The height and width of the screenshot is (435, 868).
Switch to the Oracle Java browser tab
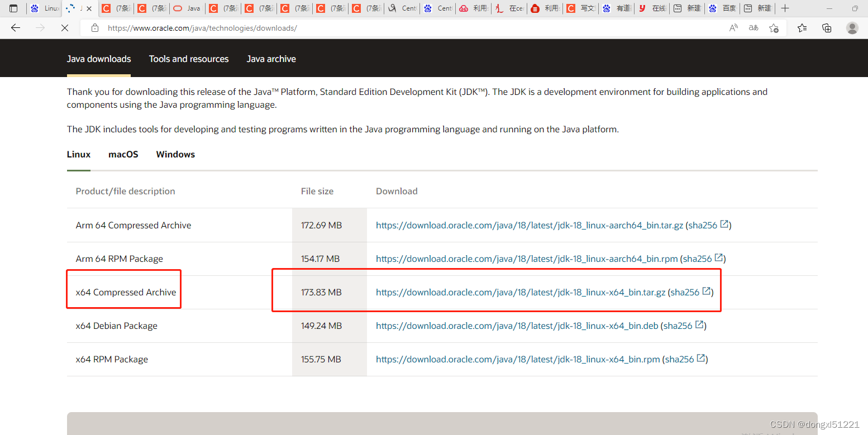(188, 8)
